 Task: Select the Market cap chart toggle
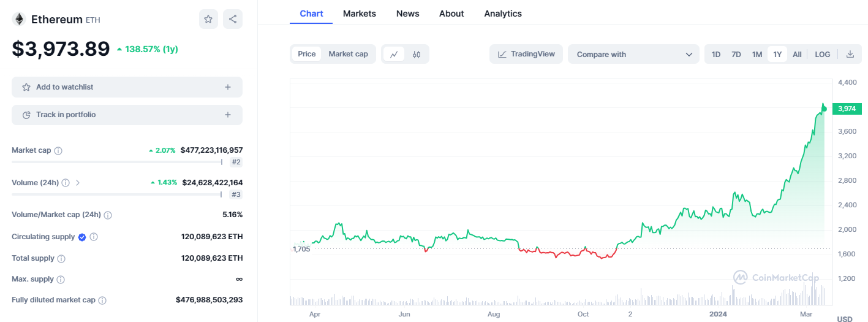click(348, 54)
